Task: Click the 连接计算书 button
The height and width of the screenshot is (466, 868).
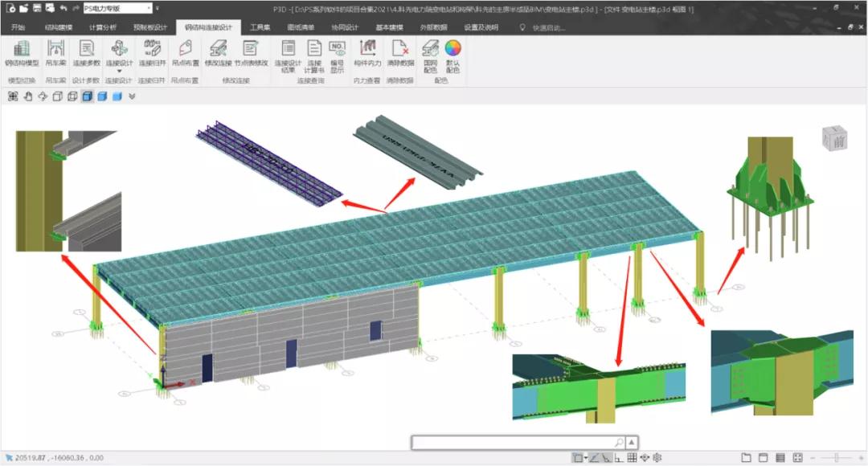Action: coord(314,52)
